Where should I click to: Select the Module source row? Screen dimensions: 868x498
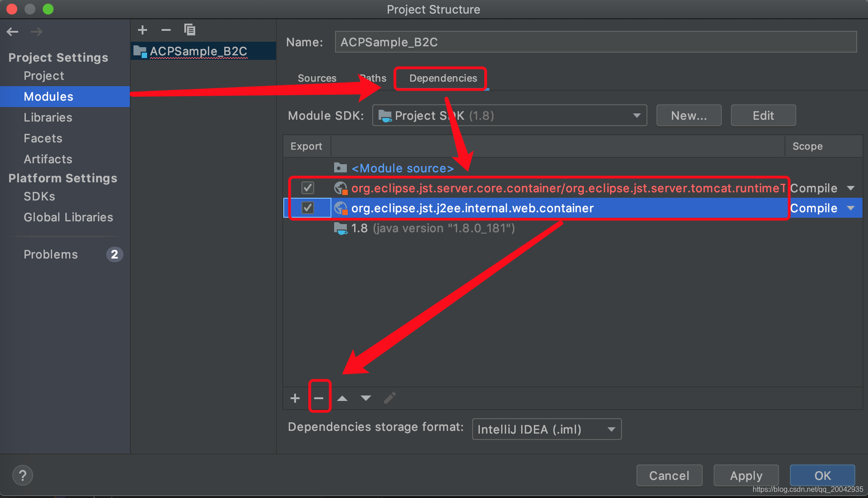click(x=573, y=168)
